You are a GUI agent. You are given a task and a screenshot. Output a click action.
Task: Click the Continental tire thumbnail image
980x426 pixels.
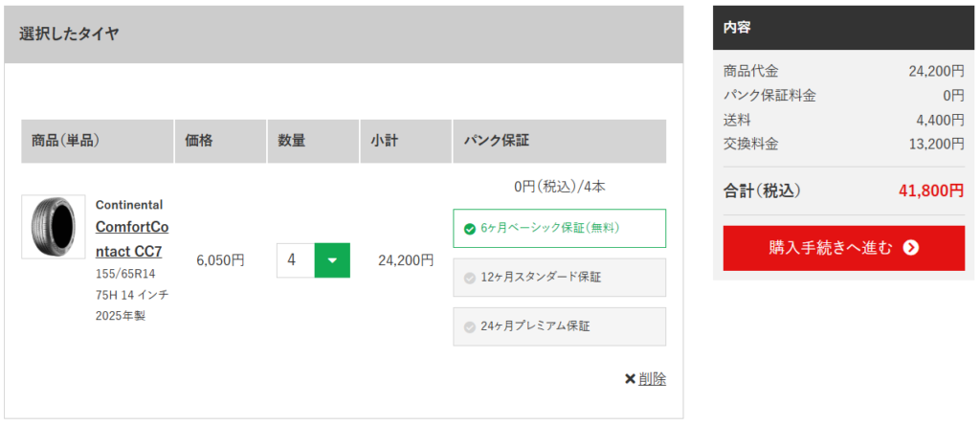[54, 227]
